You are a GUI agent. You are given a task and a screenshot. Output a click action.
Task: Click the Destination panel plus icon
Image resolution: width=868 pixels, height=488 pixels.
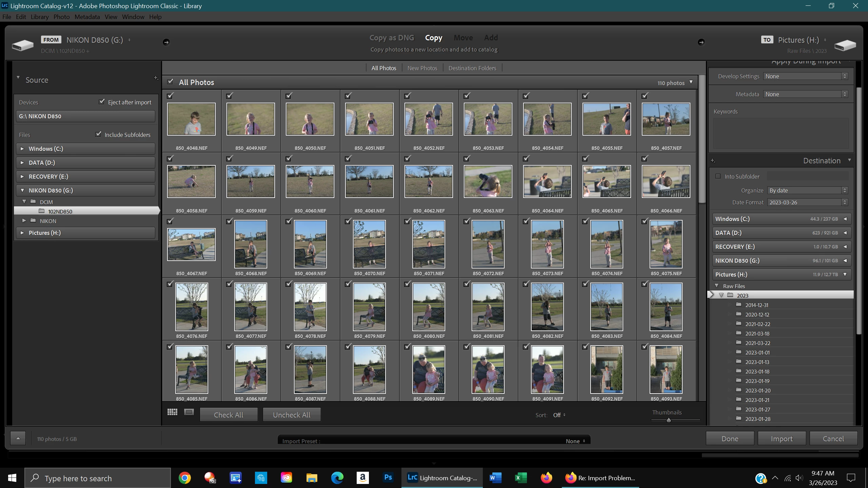coord(713,160)
